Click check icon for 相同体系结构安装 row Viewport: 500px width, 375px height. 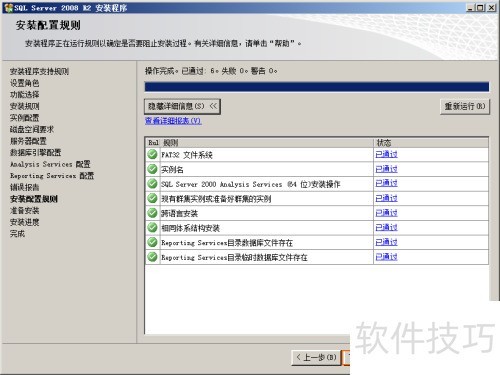(x=152, y=228)
